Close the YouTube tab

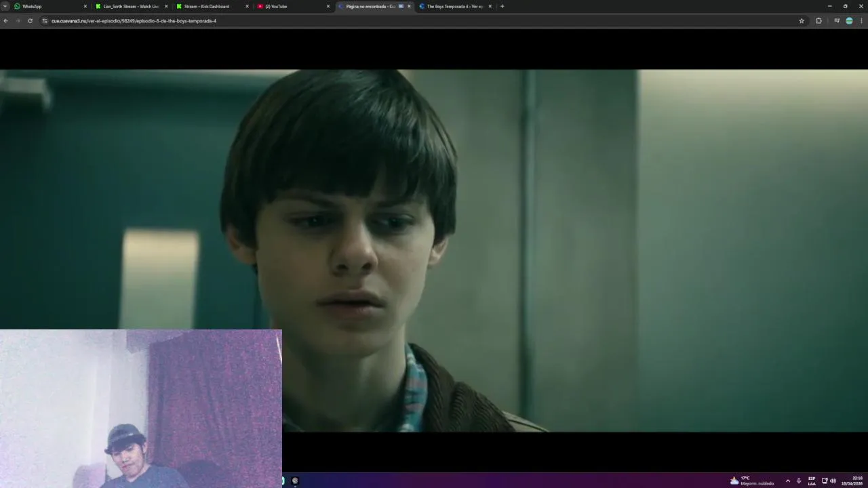328,6
